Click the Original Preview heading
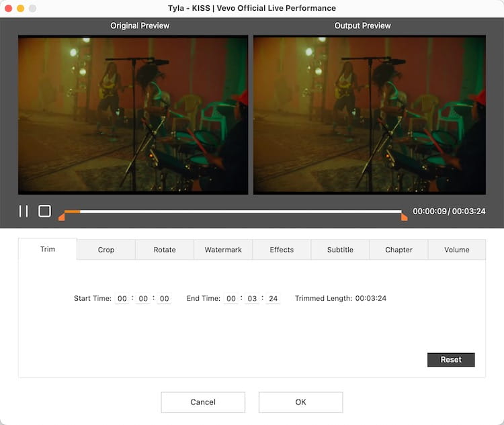This screenshot has width=504, height=425. [x=140, y=26]
